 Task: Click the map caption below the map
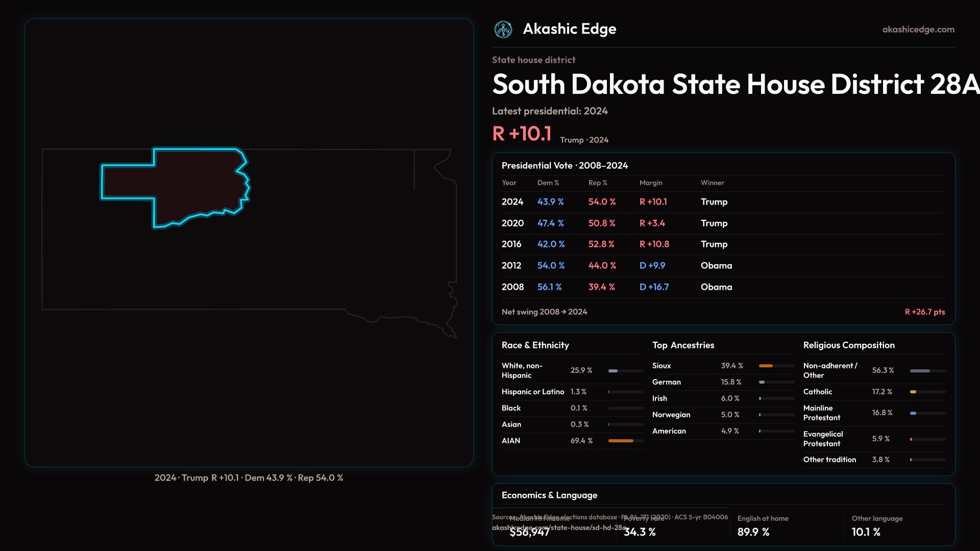pos(249,478)
